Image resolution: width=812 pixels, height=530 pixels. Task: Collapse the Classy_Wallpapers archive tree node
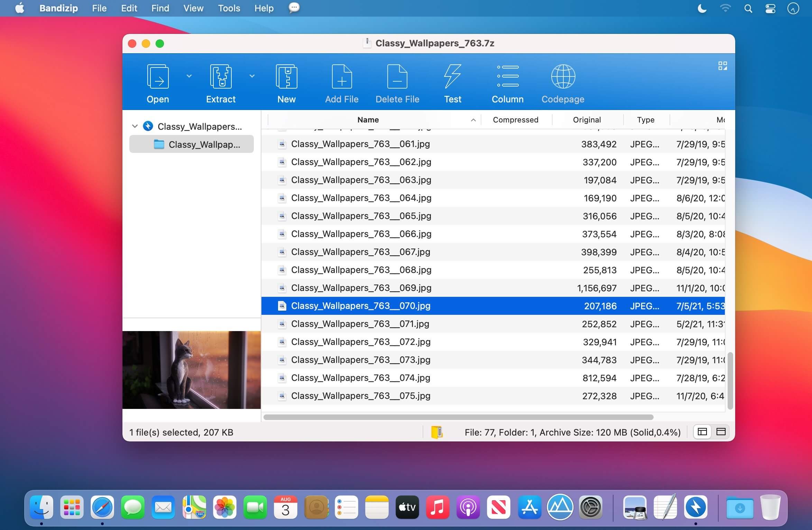pyautogui.click(x=135, y=126)
